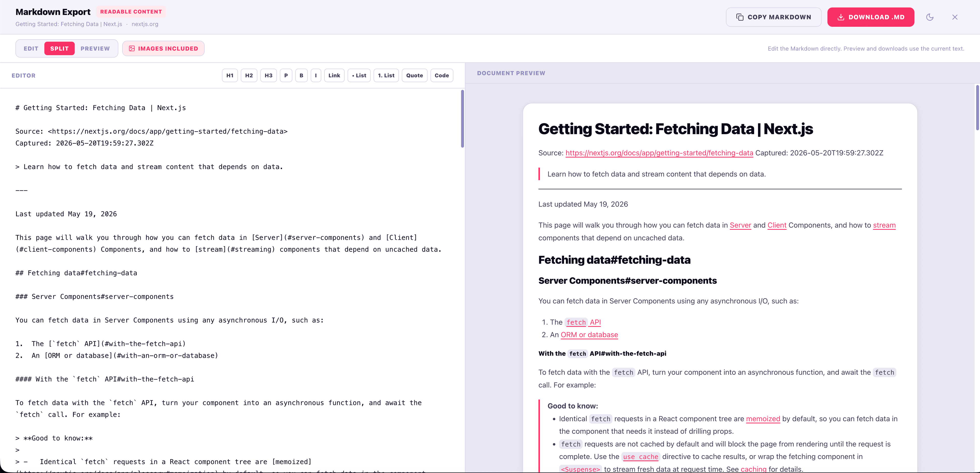980x473 pixels.
Task: Click the '### Server Components#server-components' editor line
Action: 94,296
